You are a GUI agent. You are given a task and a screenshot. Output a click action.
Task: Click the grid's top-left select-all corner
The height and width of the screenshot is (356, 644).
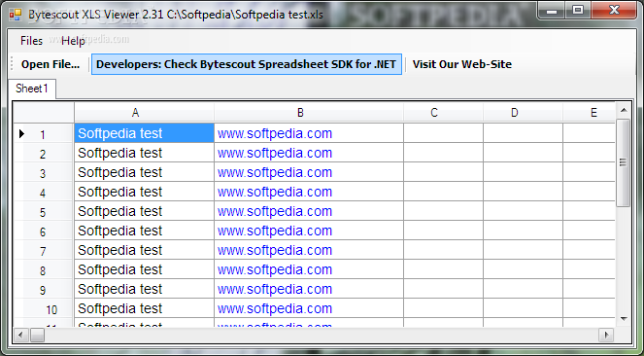pyautogui.click(x=44, y=112)
